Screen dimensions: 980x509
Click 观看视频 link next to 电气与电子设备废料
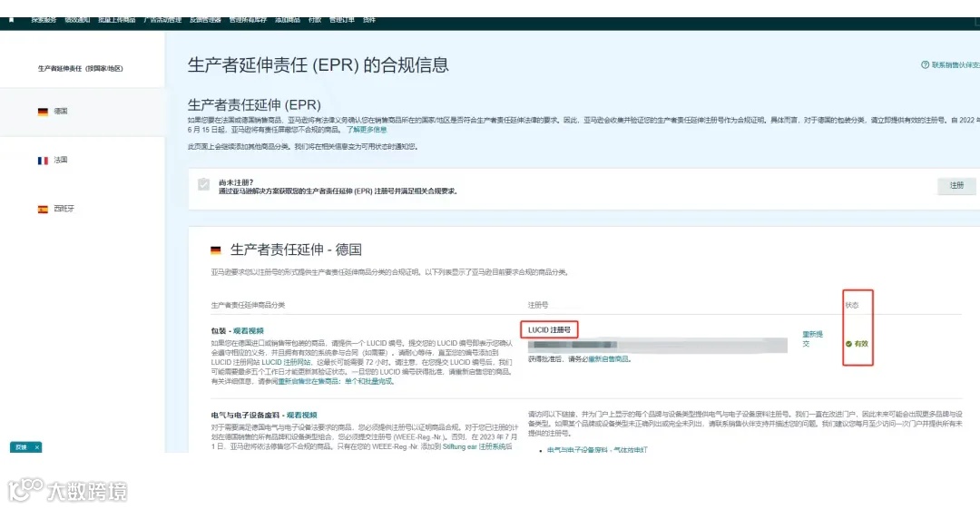(302, 416)
